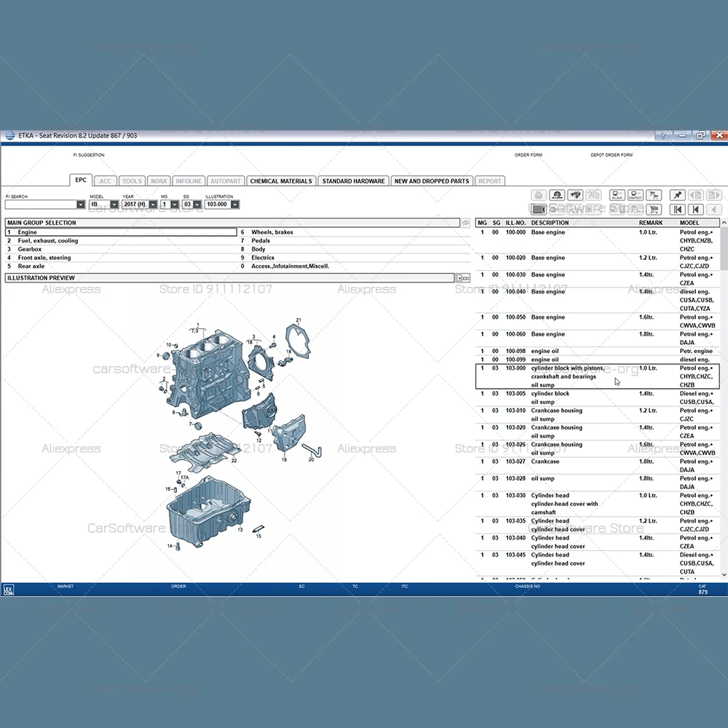This screenshot has width=728, height=728.
Task: Click the DEPOT ORDER FORM link
Action: tap(612, 155)
